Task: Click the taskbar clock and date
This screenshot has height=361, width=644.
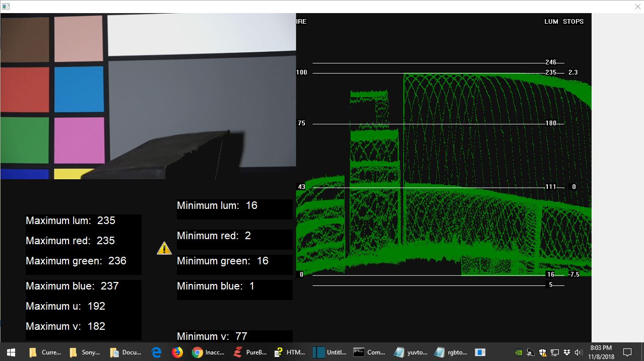Action: coord(601,352)
